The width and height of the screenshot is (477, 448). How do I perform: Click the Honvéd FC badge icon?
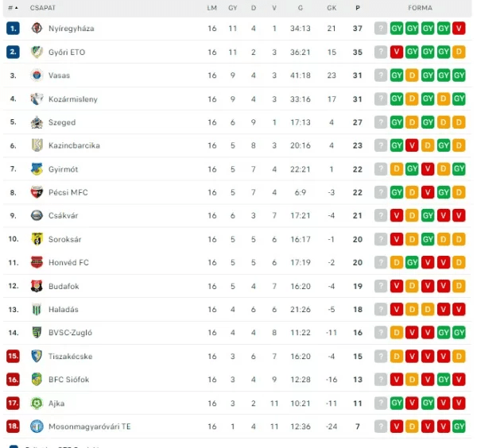pyautogui.click(x=37, y=262)
